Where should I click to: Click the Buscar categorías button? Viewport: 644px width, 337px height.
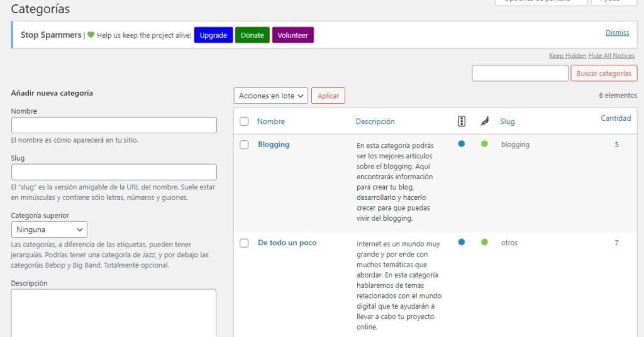click(603, 74)
